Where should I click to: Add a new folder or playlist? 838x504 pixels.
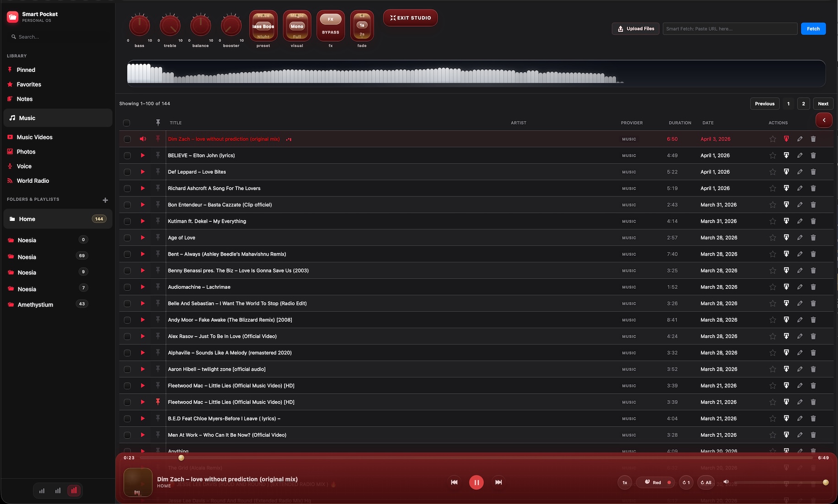click(x=105, y=200)
